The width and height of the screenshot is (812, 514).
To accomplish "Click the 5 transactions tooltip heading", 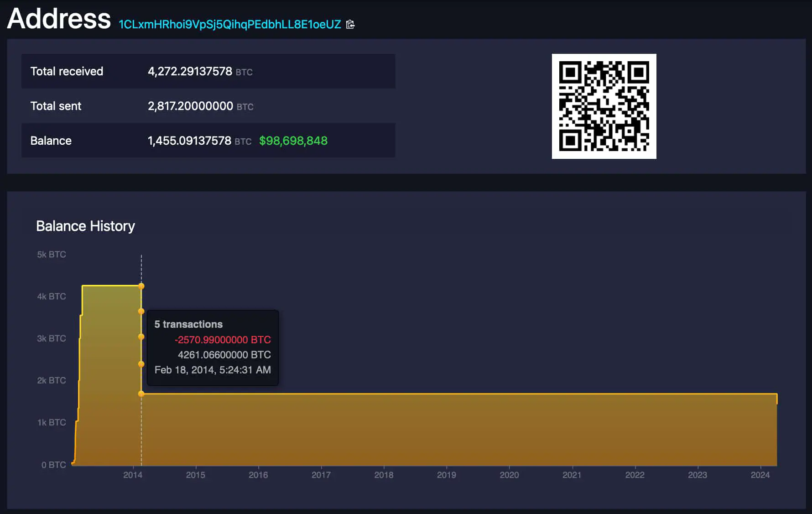I will point(188,324).
